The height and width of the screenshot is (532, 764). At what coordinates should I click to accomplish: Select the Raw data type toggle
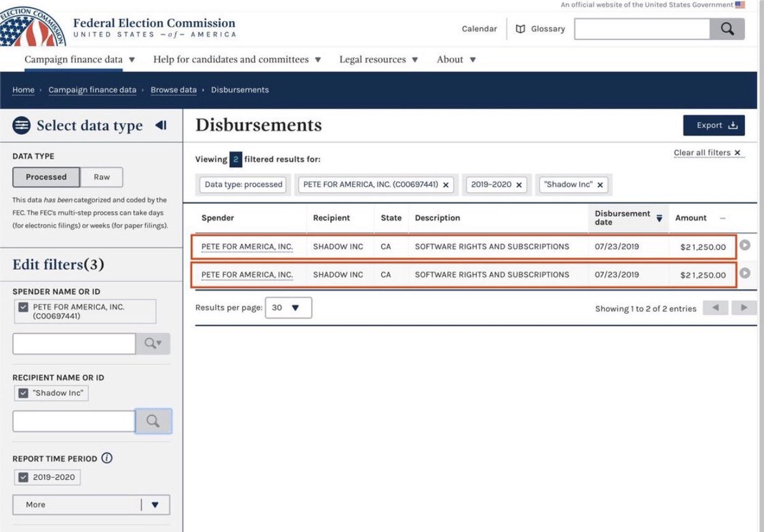coord(102,177)
